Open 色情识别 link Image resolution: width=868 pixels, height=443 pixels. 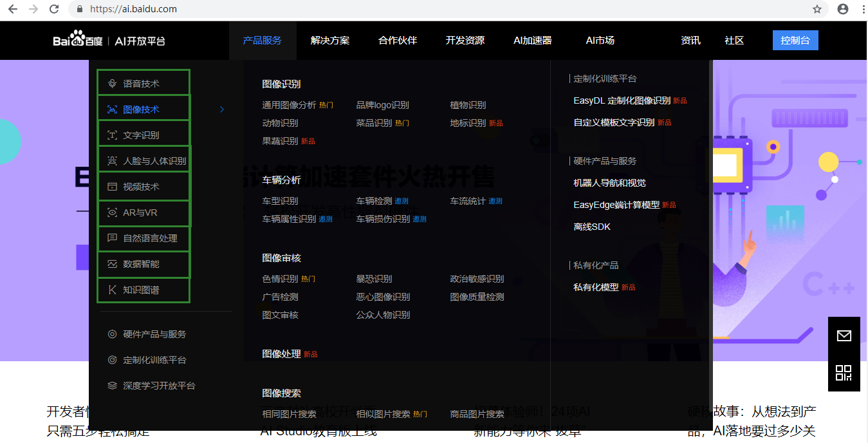coord(280,279)
